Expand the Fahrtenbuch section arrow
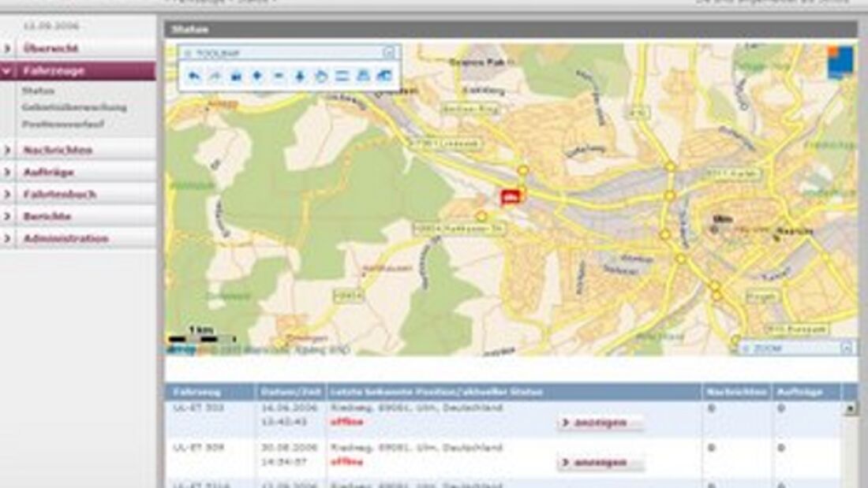The width and height of the screenshot is (868, 488). tap(7, 194)
